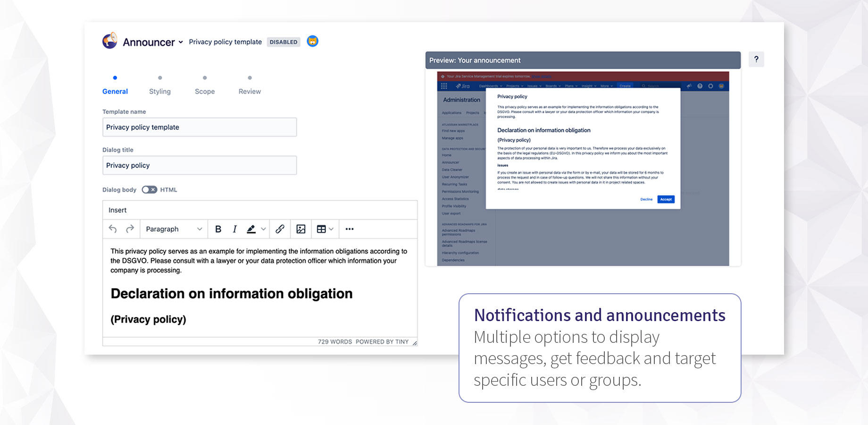Open the table insert dropdown
868x425 pixels.
(x=325, y=229)
